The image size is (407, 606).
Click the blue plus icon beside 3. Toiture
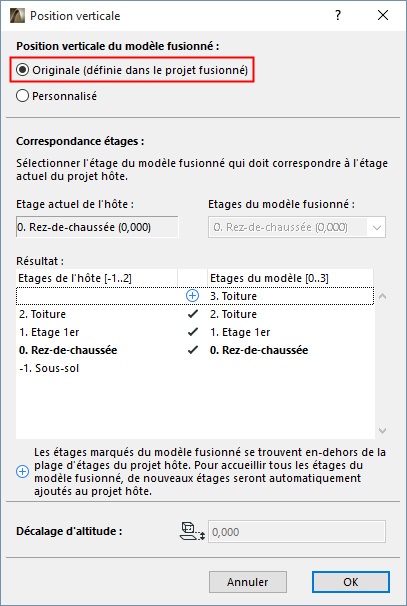click(192, 296)
